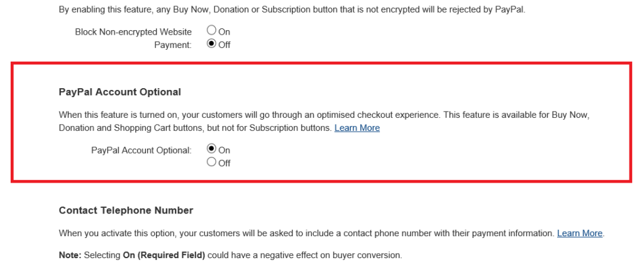Click the 'Off' text under PayPal Account Optional
Viewport: 644px width, 267px height.
click(225, 163)
